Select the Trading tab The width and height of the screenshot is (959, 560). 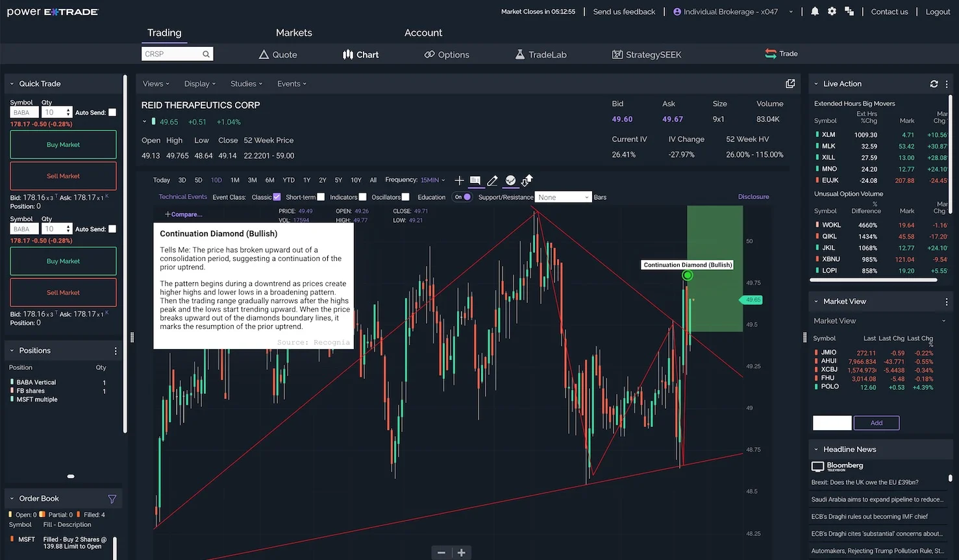coord(164,32)
